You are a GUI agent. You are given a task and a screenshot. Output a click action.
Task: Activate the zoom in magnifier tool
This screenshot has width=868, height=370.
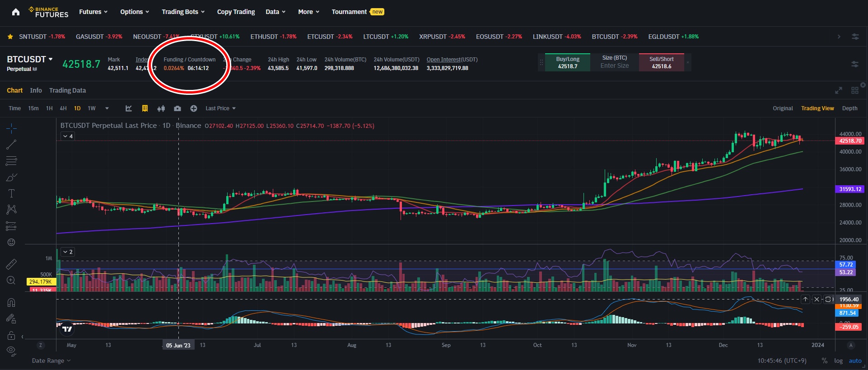[11, 280]
